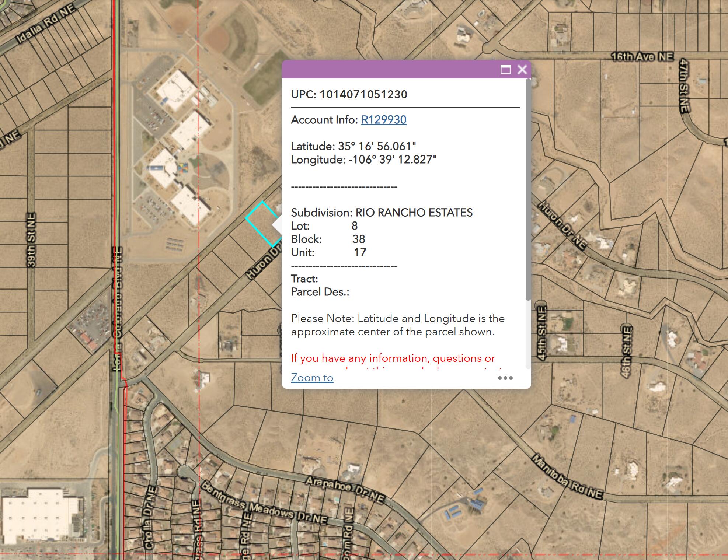Screen dimensions: 728x560
Task: Click the Idalia Rd NE street label
Action: point(46,24)
